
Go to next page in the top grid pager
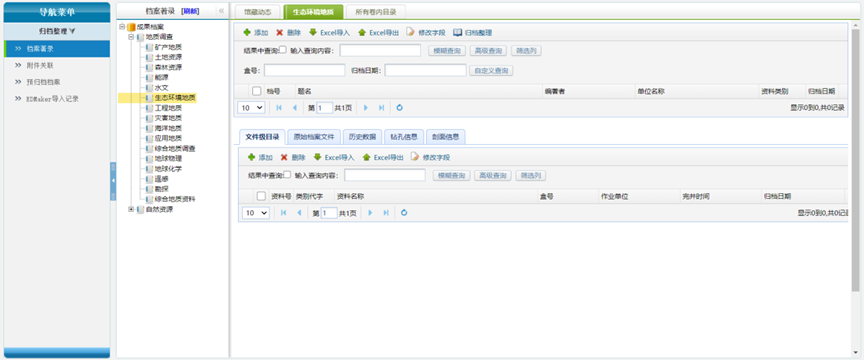click(365, 108)
